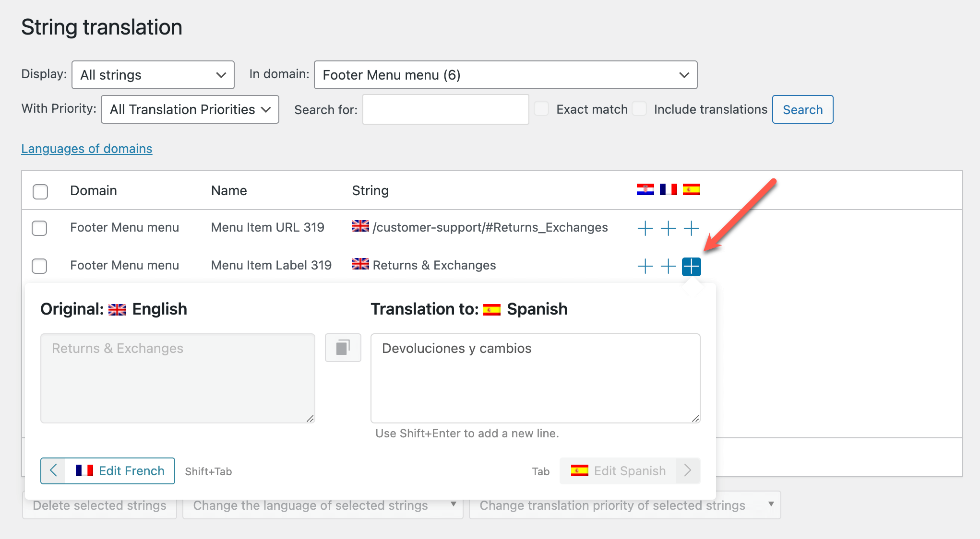The height and width of the screenshot is (539, 980).
Task: Click the Spanish translation text area
Action: pos(535,378)
